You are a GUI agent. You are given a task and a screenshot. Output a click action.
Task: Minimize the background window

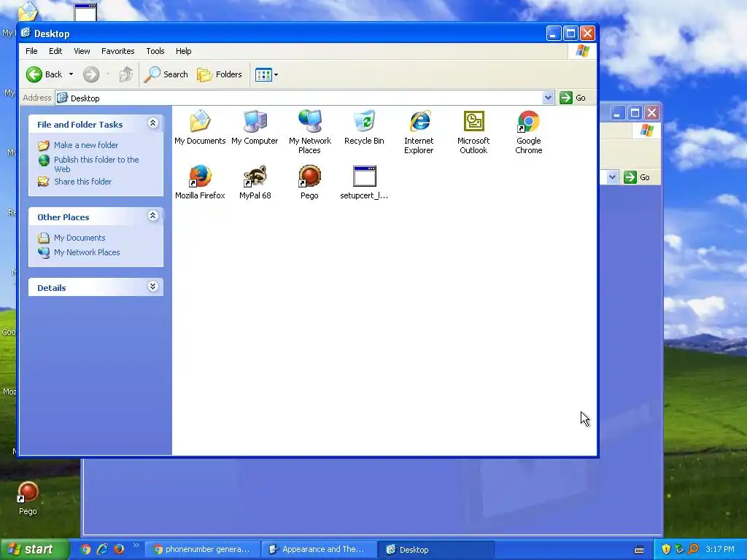click(x=618, y=113)
